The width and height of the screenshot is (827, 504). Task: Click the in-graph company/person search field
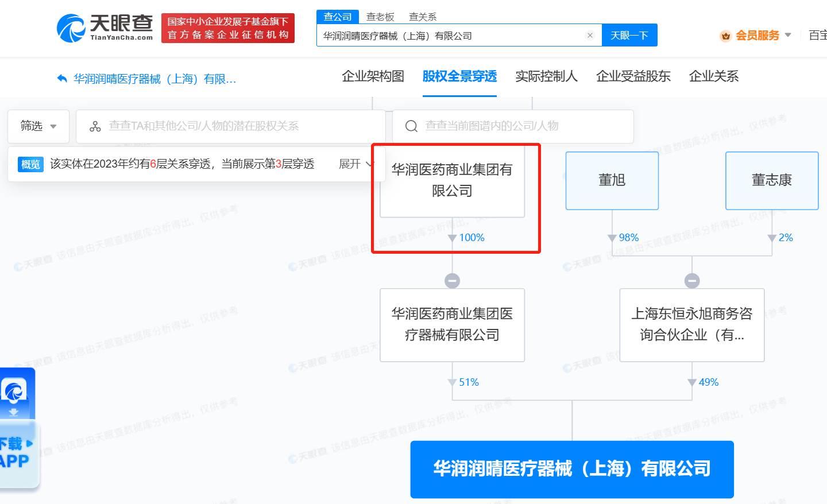click(x=513, y=126)
